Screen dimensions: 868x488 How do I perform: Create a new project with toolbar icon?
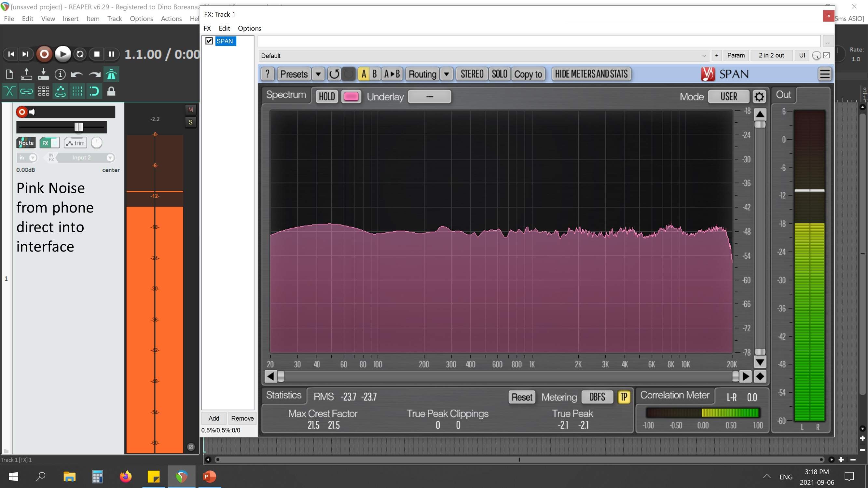coord(9,74)
